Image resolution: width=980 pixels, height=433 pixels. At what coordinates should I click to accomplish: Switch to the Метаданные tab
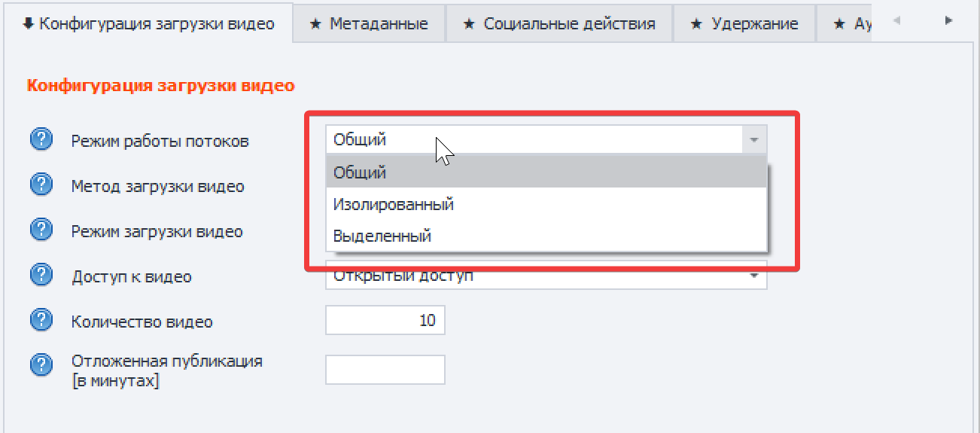[369, 23]
